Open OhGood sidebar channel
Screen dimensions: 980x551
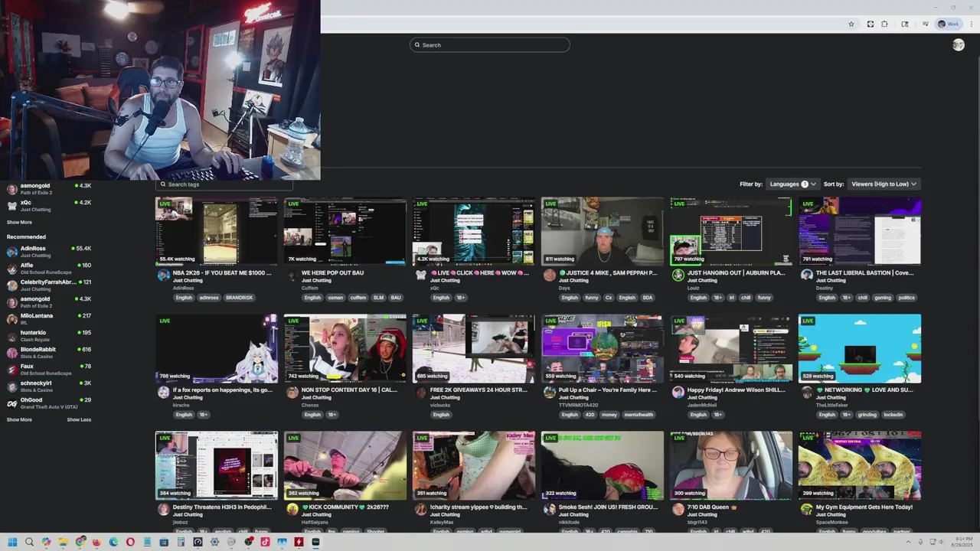49,403
